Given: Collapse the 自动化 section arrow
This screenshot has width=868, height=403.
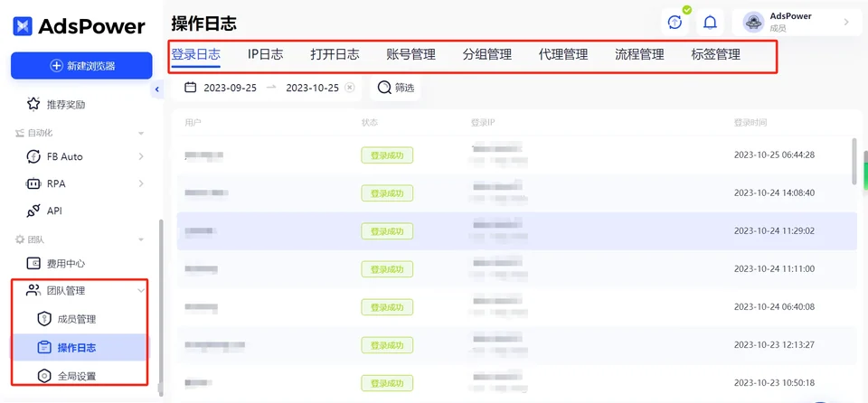Looking at the screenshot, I should tap(141, 134).
